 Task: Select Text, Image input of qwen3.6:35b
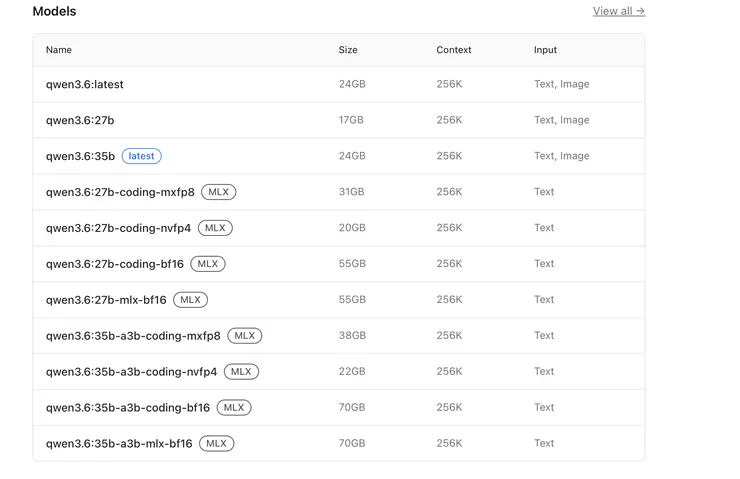562,156
